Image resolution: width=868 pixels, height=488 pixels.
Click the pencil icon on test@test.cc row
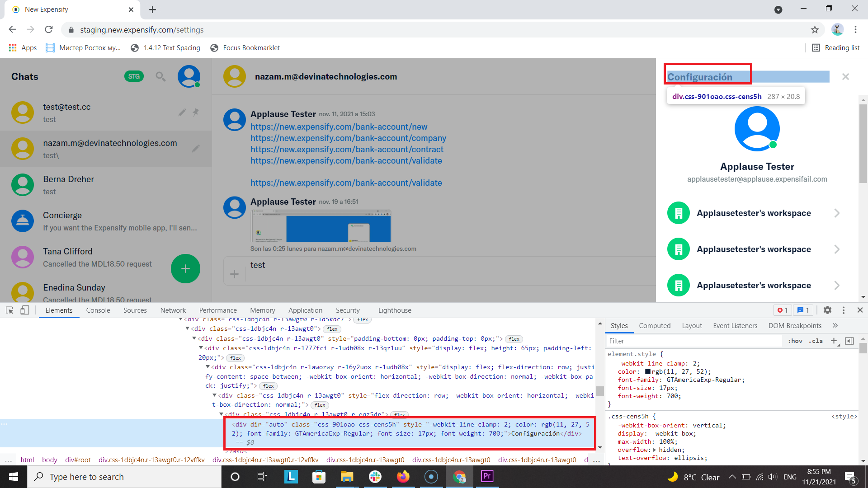click(182, 112)
